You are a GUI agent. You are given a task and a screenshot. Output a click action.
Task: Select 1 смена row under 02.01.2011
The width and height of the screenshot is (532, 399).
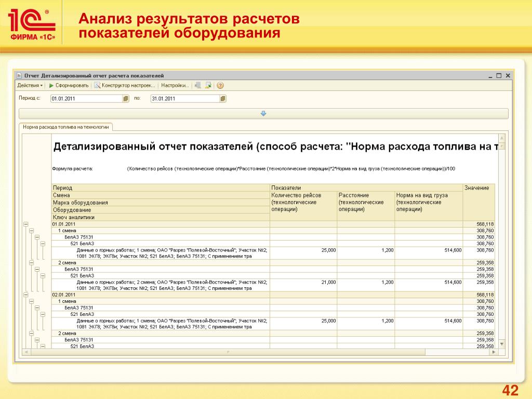[x=273, y=301]
